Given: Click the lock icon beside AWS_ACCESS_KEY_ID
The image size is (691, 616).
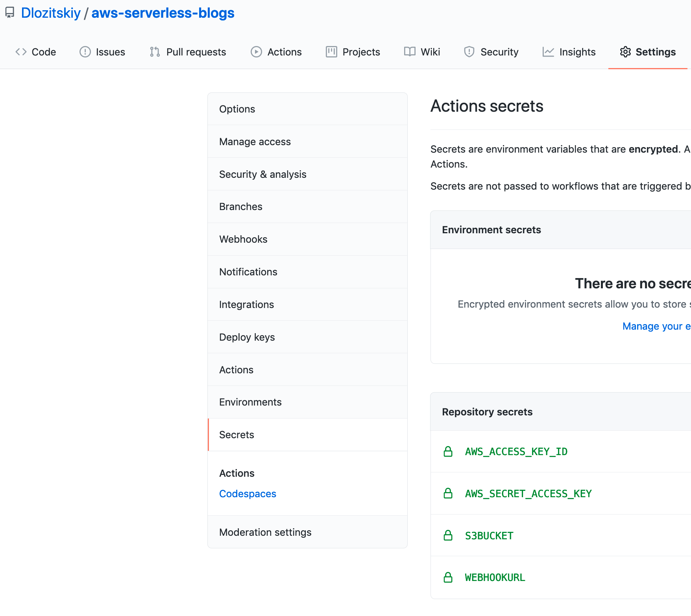Looking at the screenshot, I should [x=448, y=452].
